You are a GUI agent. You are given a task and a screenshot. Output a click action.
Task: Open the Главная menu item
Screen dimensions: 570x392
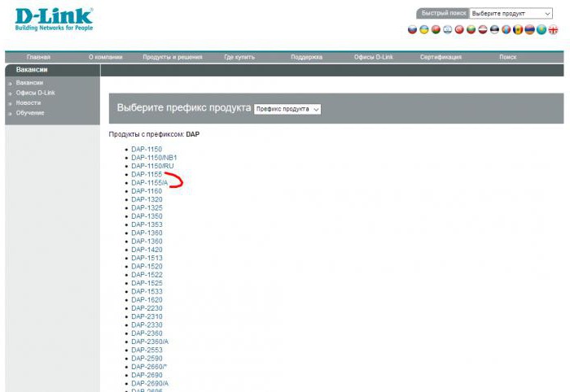point(38,57)
